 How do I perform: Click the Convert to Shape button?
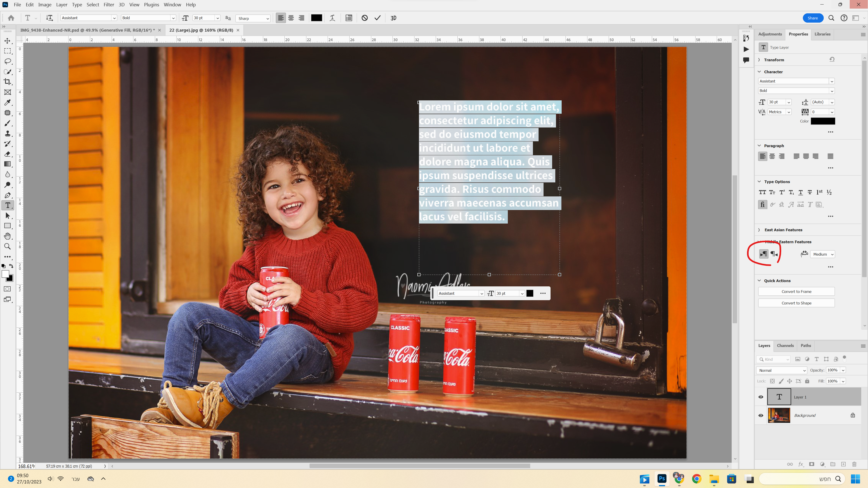click(796, 303)
